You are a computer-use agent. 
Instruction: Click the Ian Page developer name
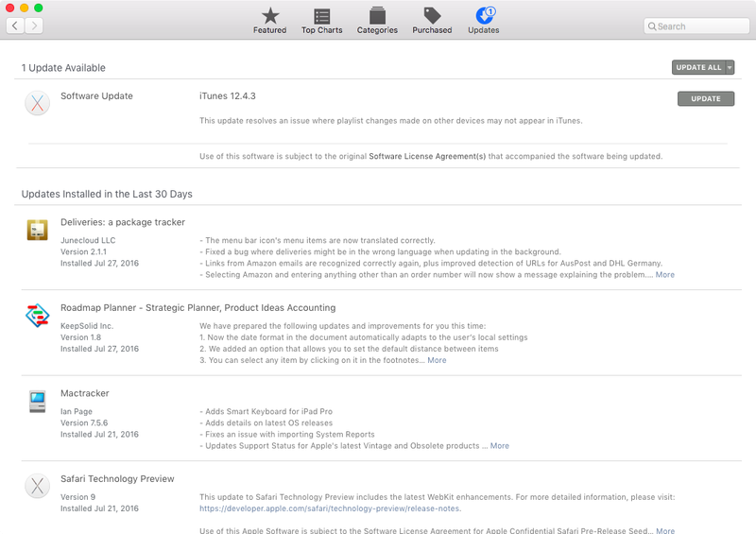(x=77, y=411)
